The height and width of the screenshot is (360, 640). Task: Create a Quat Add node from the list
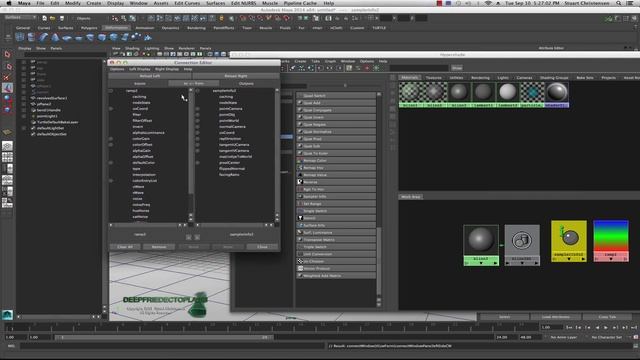click(336, 103)
